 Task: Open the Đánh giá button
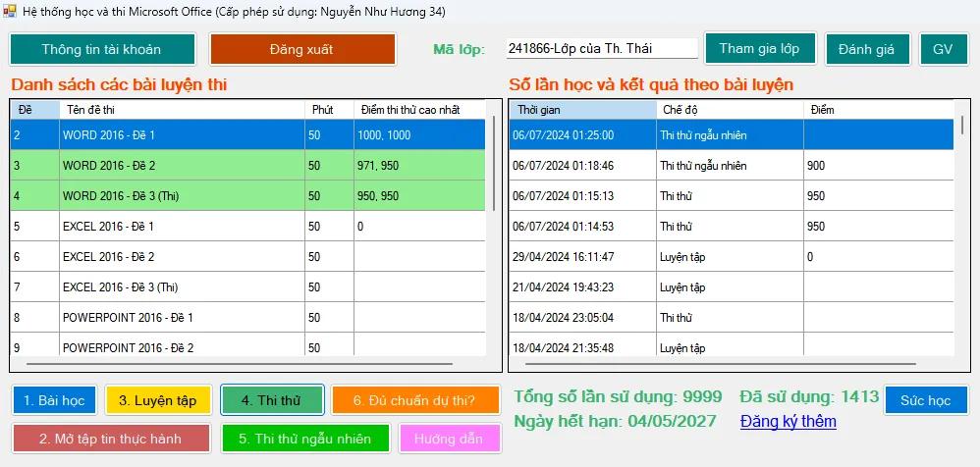pos(867,49)
